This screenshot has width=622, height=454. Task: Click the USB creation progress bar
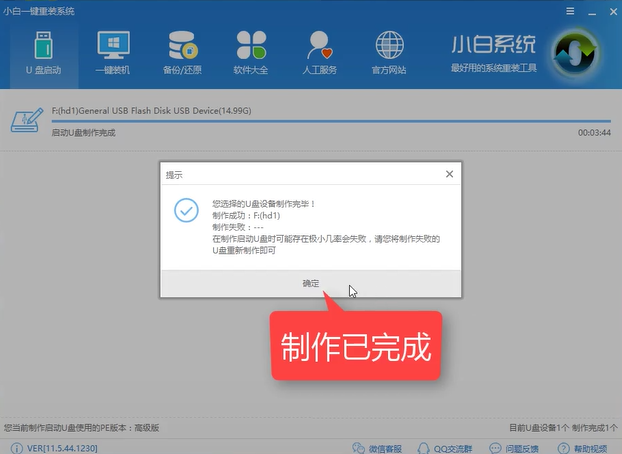tap(331, 121)
